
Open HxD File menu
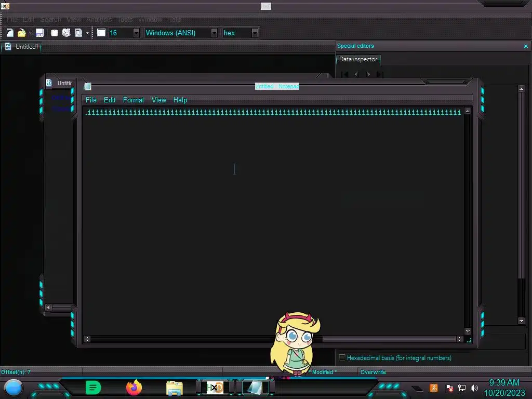[12, 20]
